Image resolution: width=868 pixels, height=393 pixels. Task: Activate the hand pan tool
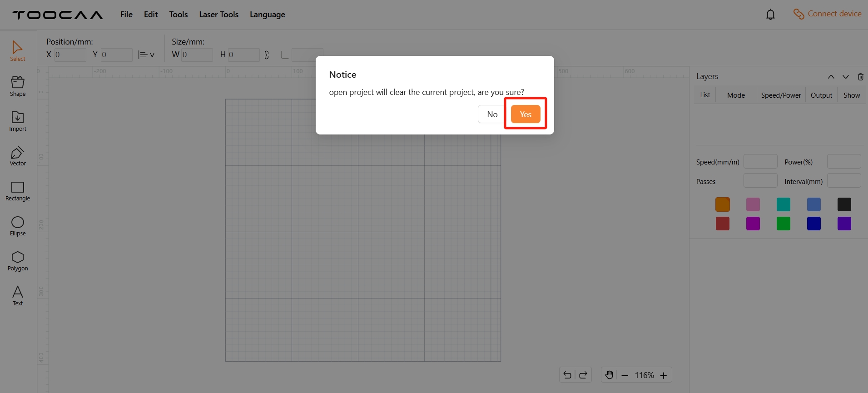coord(609,375)
